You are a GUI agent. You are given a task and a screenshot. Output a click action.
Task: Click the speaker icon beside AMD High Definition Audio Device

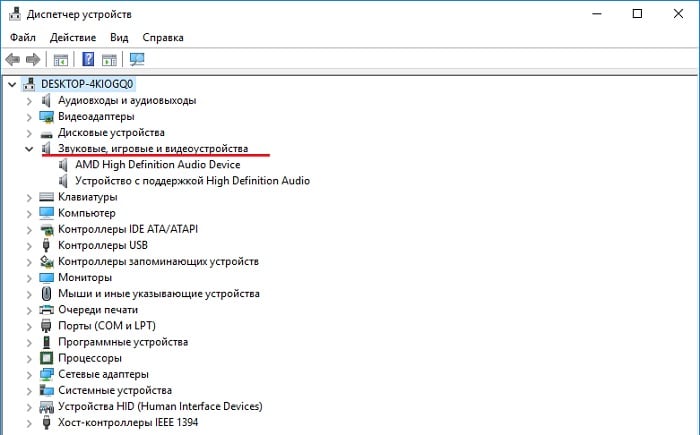point(65,164)
